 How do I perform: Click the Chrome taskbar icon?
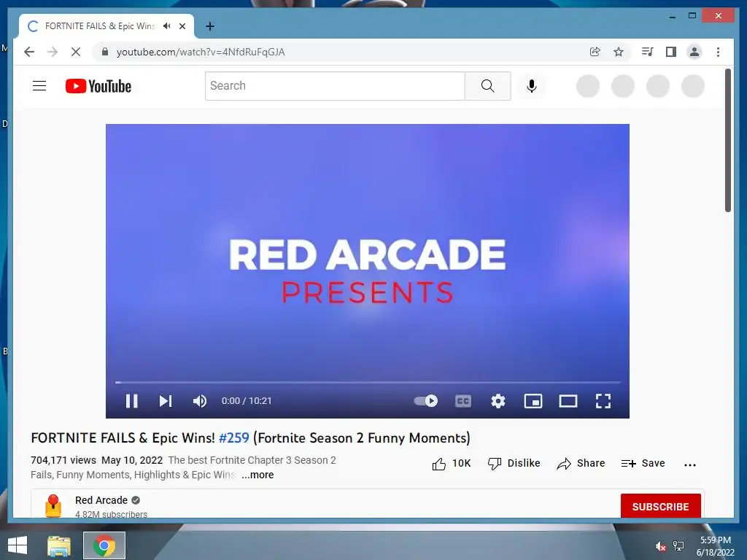pyautogui.click(x=104, y=545)
